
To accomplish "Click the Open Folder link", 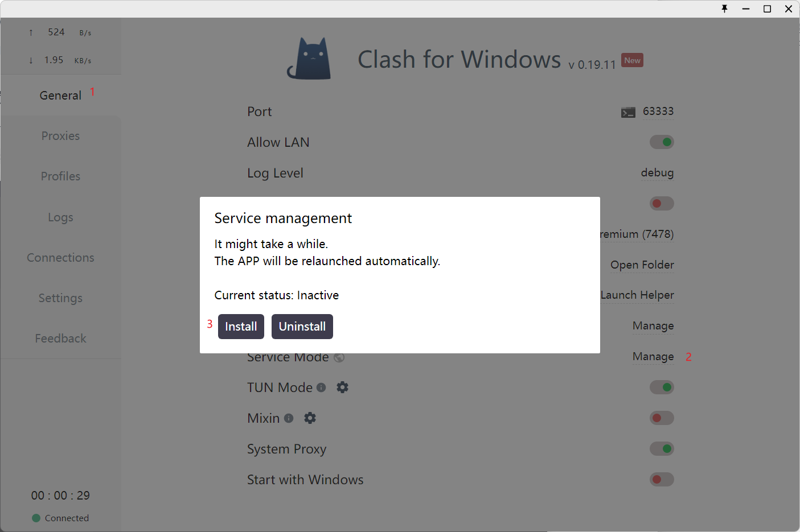I will [x=642, y=265].
